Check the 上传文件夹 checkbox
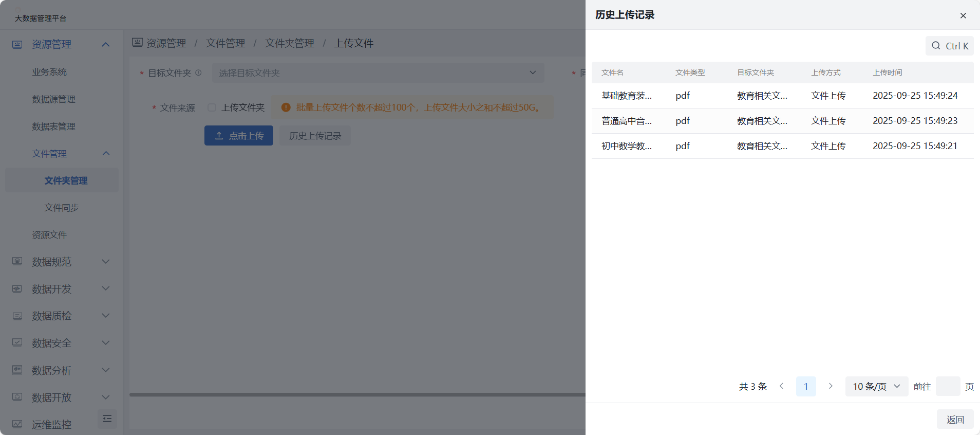This screenshot has height=435, width=980. [212, 107]
